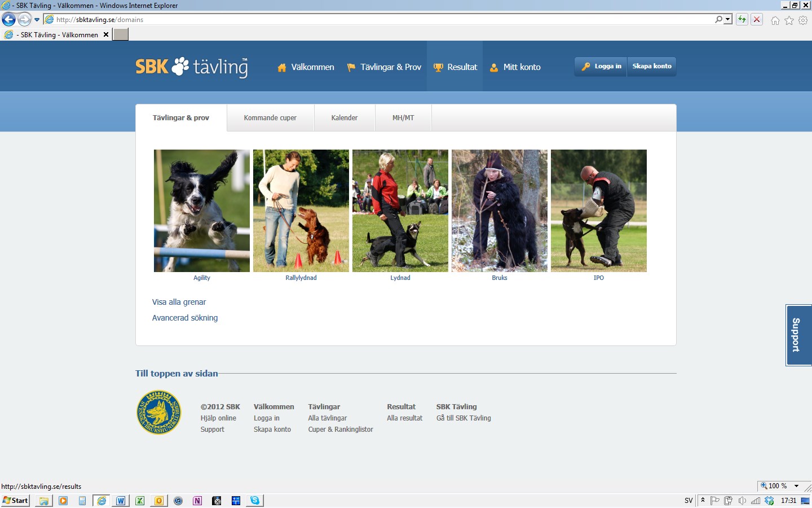Select the SBK Tävling - Välkommen browser tab
This screenshot has width=812, height=508.
click(56, 34)
